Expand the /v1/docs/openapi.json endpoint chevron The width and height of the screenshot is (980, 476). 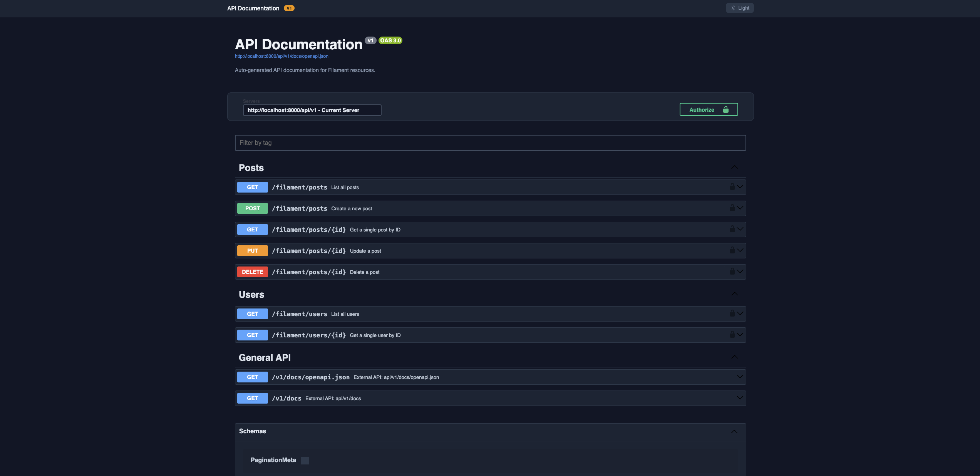tap(740, 377)
